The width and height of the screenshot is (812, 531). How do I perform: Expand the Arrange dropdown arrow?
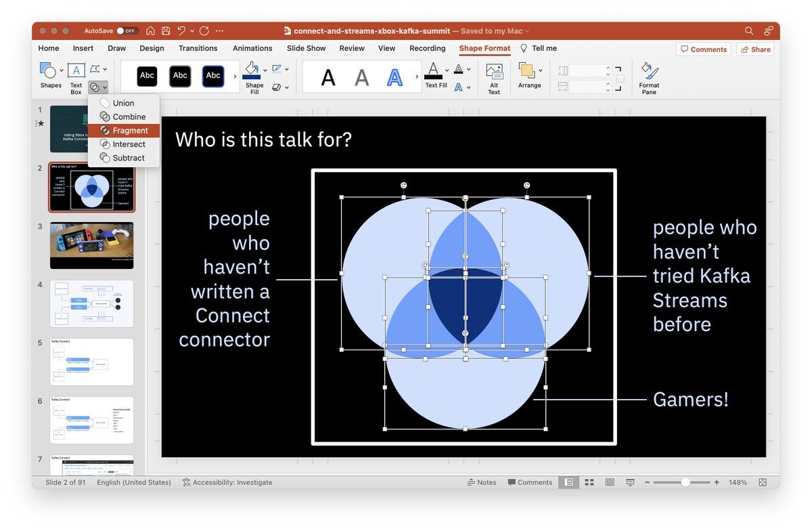tap(539, 70)
